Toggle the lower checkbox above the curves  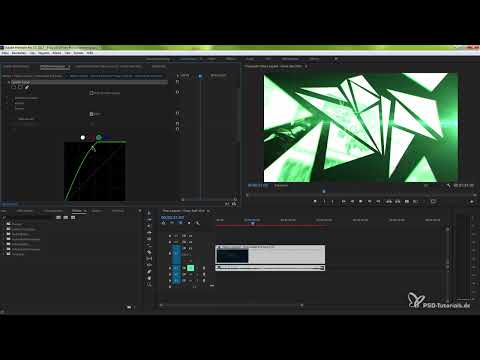(91, 114)
